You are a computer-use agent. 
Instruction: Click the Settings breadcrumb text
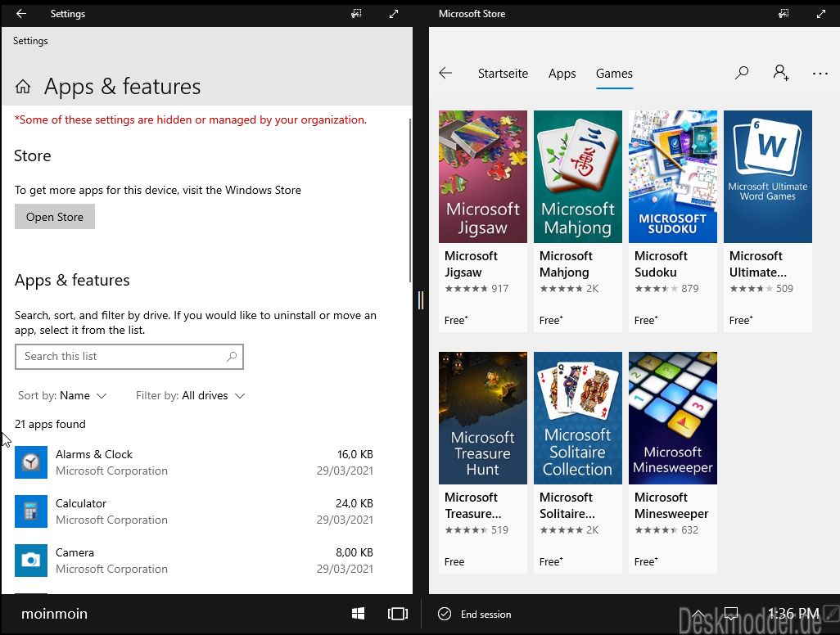pos(30,41)
